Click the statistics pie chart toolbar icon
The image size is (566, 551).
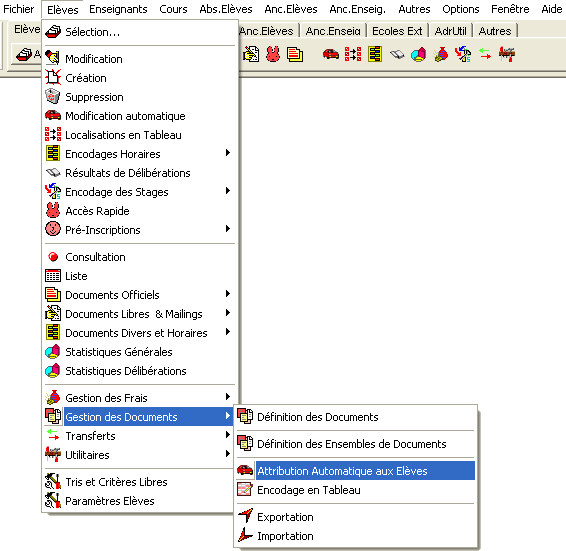[x=418, y=55]
